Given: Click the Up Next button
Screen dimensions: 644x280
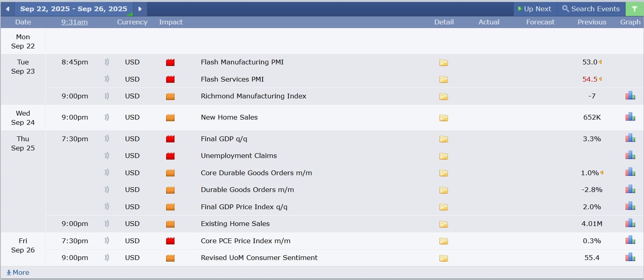Looking at the screenshot, I should (x=534, y=9).
